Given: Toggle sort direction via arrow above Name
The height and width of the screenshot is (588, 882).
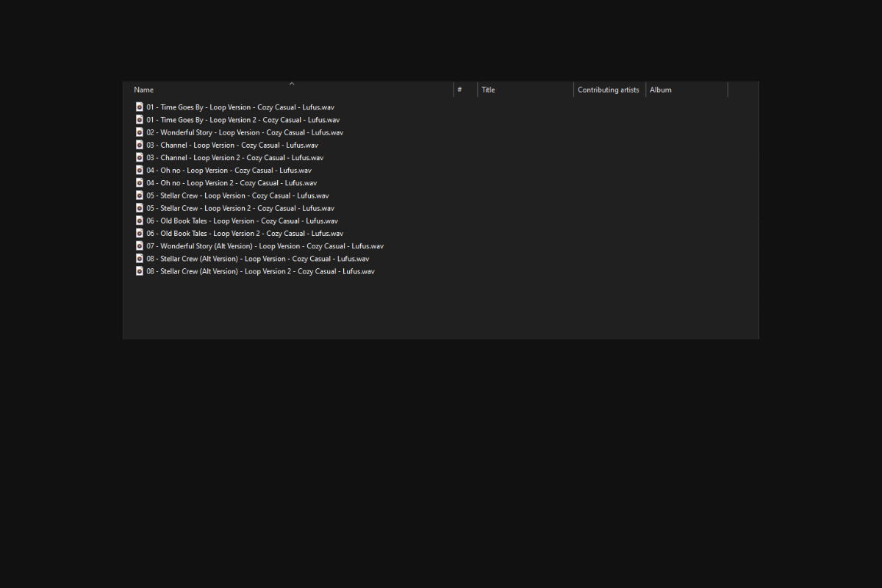Looking at the screenshot, I should pyautogui.click(x=292, y=84).
